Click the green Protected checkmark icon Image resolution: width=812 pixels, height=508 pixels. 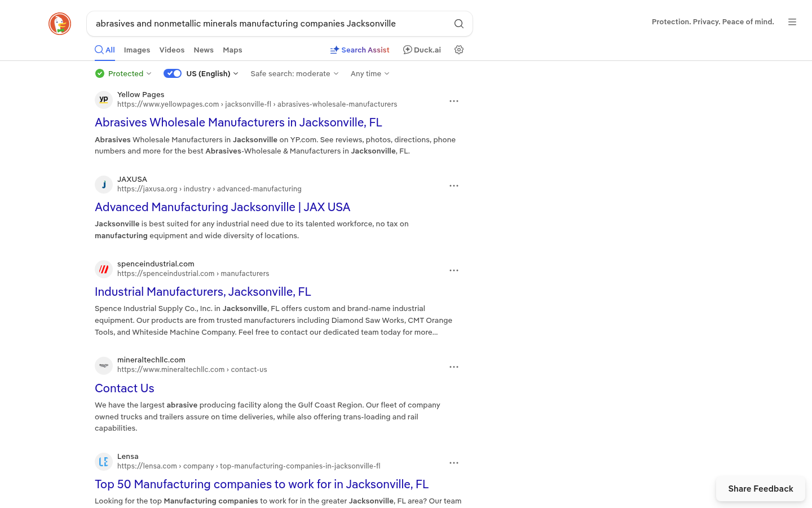pyautogui.click(x=100, y=73)
